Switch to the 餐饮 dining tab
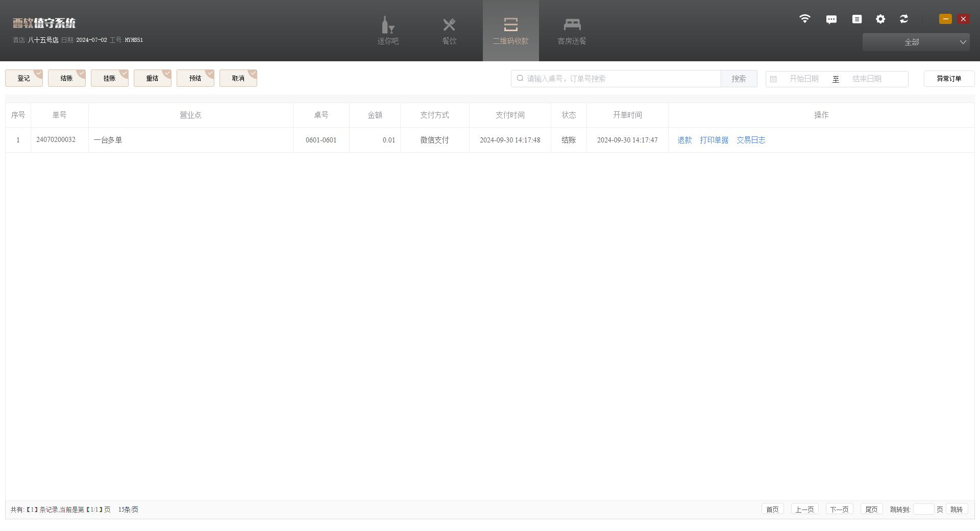Screen dimensions: 980x531 tap(449, 31)
